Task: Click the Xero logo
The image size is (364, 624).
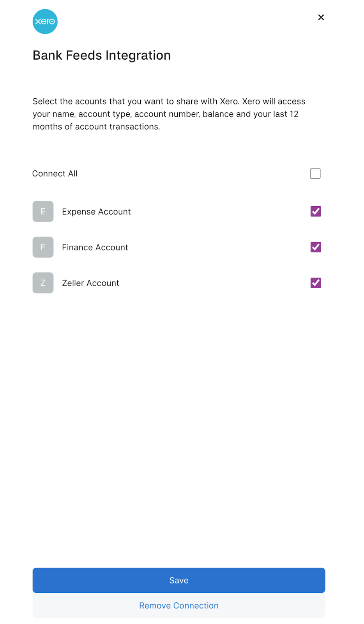Action: tap(45, 21)
